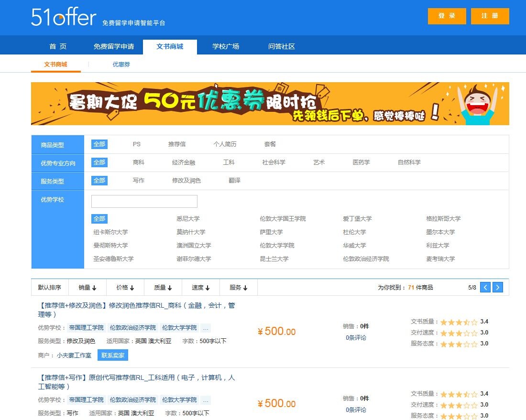Go to previous results page arrow
526x420 pixels.
point(485,287)
